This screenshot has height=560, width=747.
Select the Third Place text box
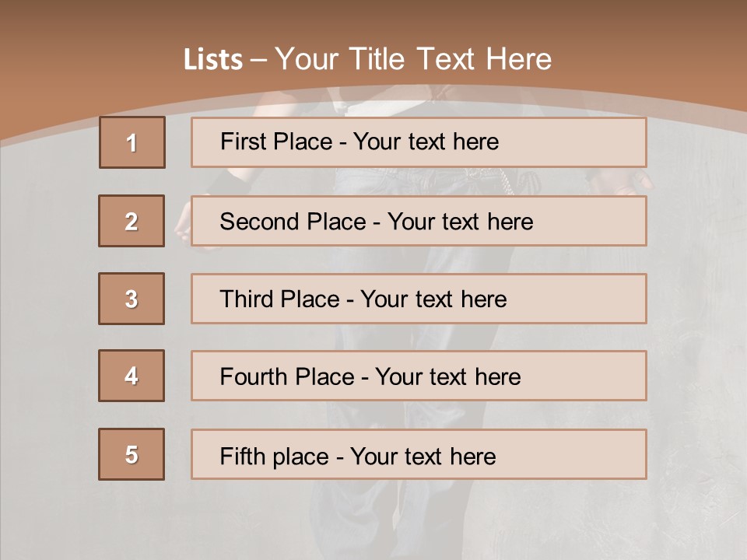(419, 299)
